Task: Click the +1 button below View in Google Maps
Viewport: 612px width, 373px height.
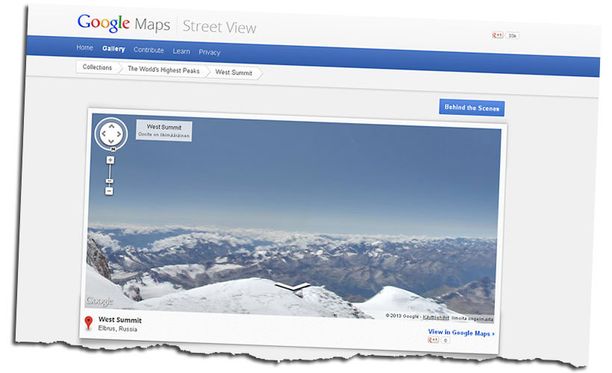Action: tap(433, 340)
